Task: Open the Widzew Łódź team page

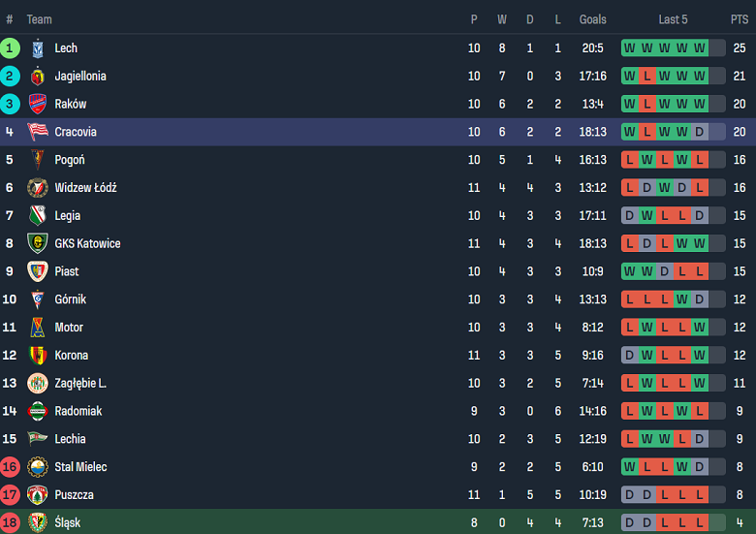Action: click(x=85, y=188)
